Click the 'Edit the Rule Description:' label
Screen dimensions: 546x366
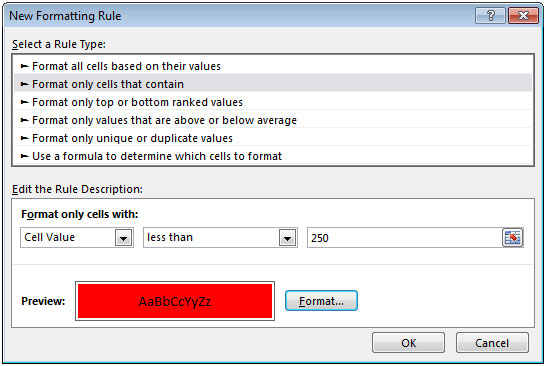pos(77,189)
